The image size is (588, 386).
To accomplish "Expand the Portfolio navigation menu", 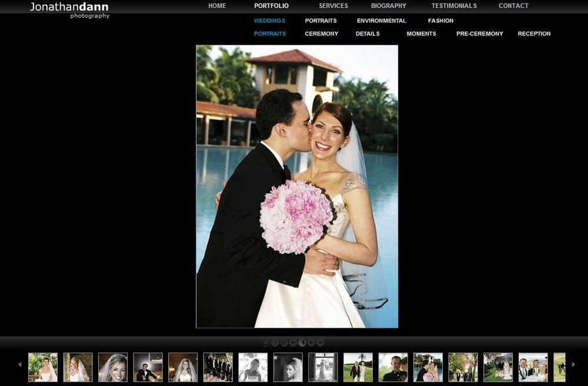I will (x=271, y=6).
